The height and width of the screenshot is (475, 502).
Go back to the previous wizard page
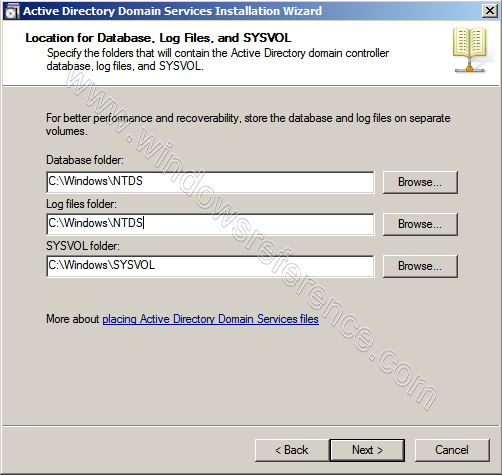pyautogui.click(x=292, y=450)
